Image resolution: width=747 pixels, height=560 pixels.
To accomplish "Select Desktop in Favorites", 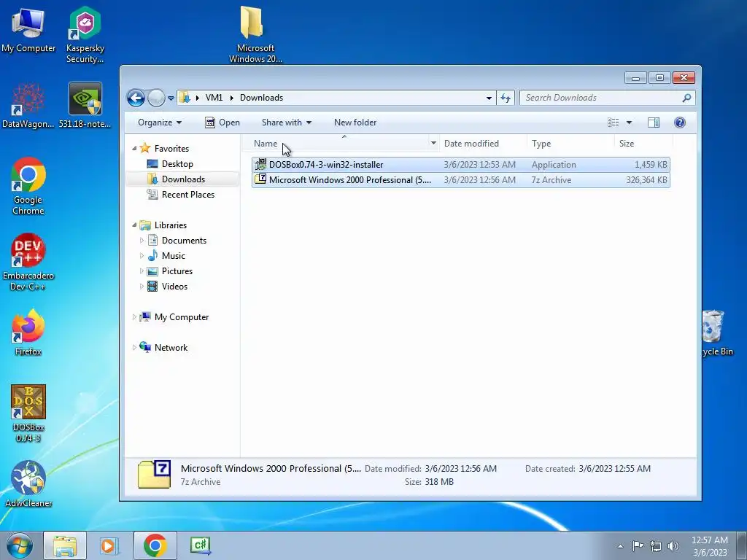I will click(177, 164).
